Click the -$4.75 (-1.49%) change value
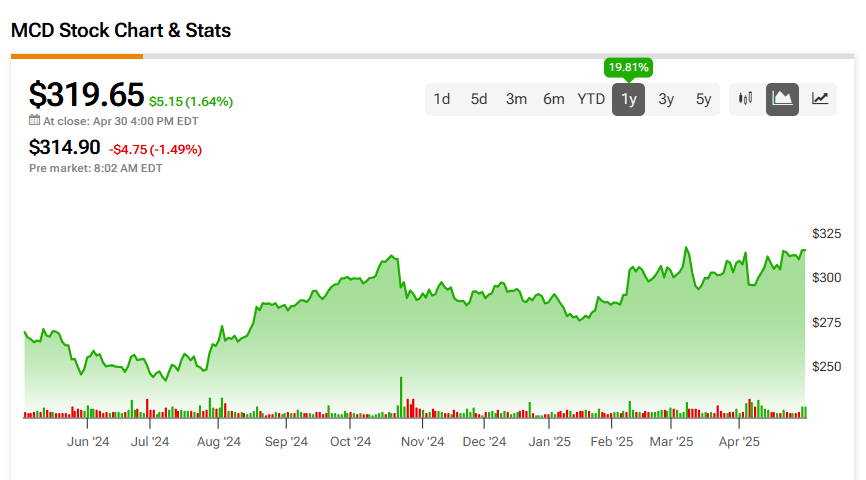866x480 pixels. [x=155, y=150]
